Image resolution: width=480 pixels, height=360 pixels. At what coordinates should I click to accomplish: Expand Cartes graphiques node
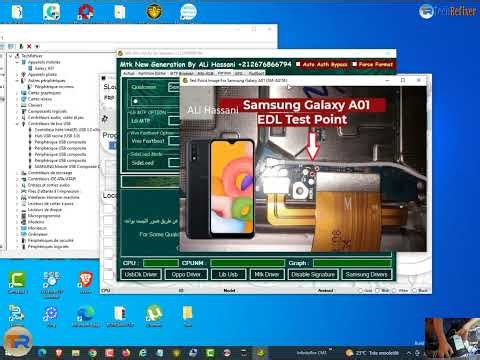(17, 93)
